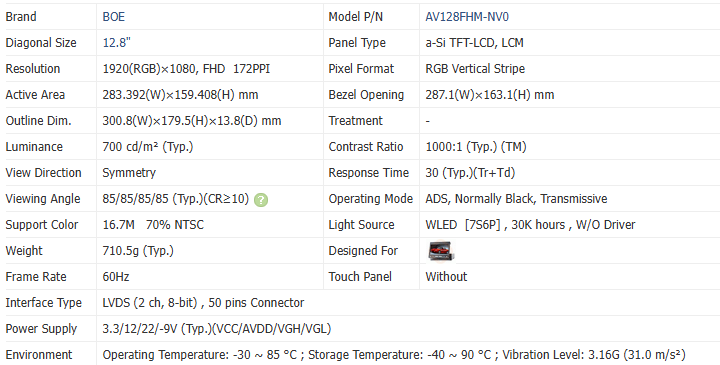
Task: Click the 700 cd/m² luminance value
Action: pyautogui.click(x=148, y=147)
